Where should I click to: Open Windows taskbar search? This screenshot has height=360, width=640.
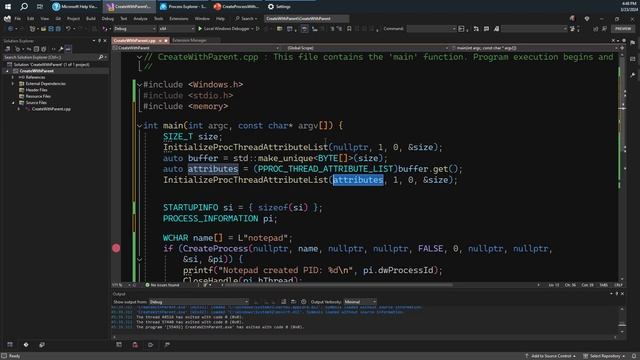click(24, 6)
